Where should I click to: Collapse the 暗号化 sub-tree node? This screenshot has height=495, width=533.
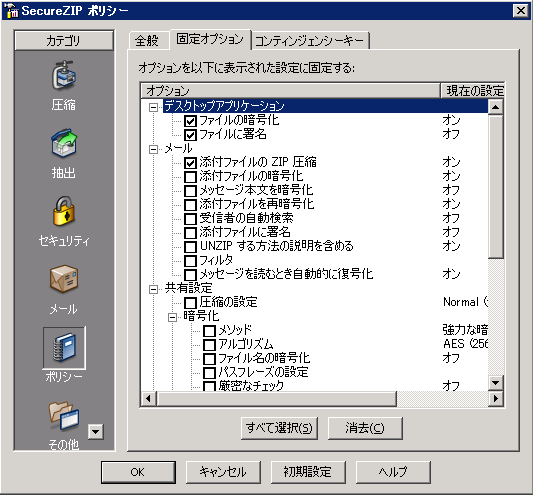(x=172, y=317)
